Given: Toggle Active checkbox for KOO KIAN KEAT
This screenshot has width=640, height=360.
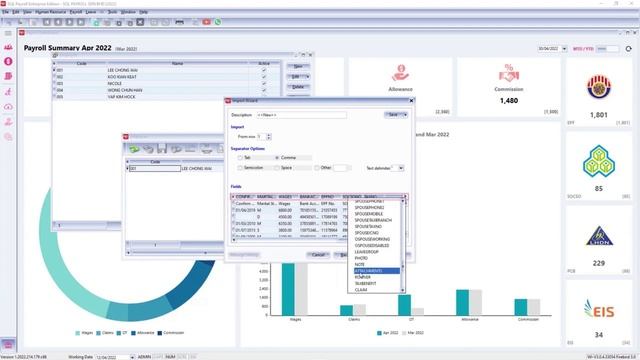Looking at the screenshot, I should 264,77.
